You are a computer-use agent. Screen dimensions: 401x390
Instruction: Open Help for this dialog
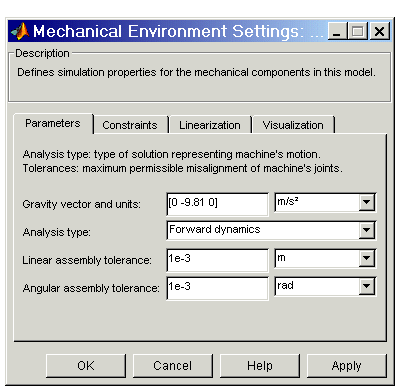260,366
